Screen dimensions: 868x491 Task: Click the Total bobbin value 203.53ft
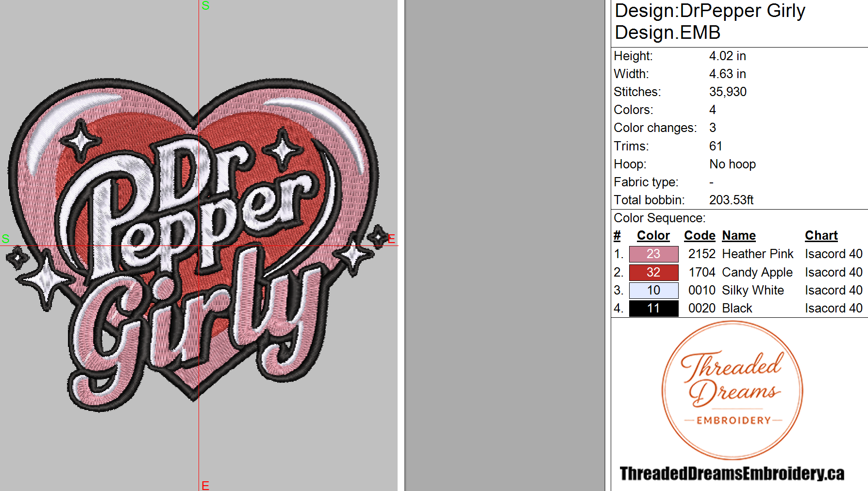point(731,200)
